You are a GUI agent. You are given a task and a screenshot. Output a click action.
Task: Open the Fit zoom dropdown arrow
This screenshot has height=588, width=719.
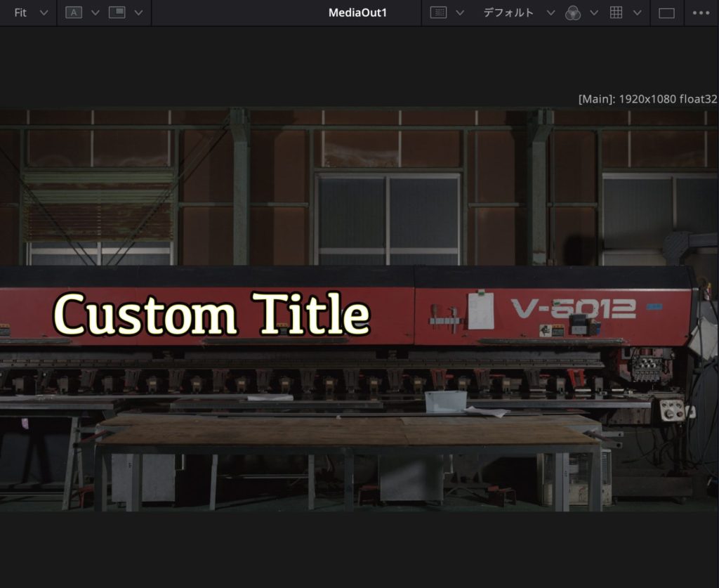[44, 13]
